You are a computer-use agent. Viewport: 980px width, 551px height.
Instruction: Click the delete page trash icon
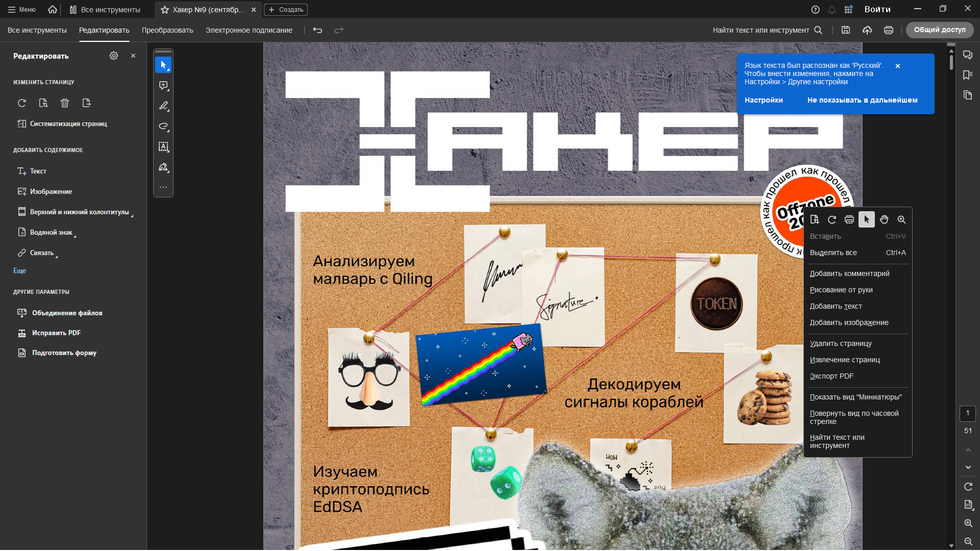65,103
